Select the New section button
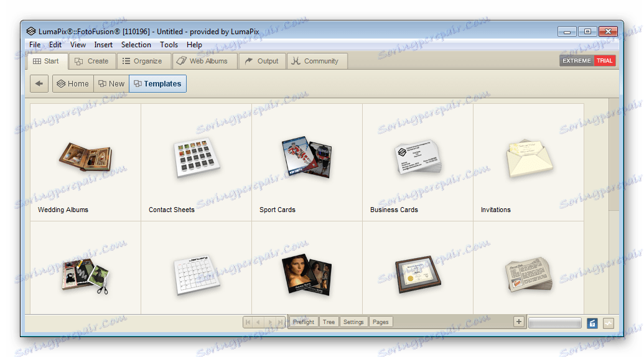644x357 pixels. pos(111,84)
